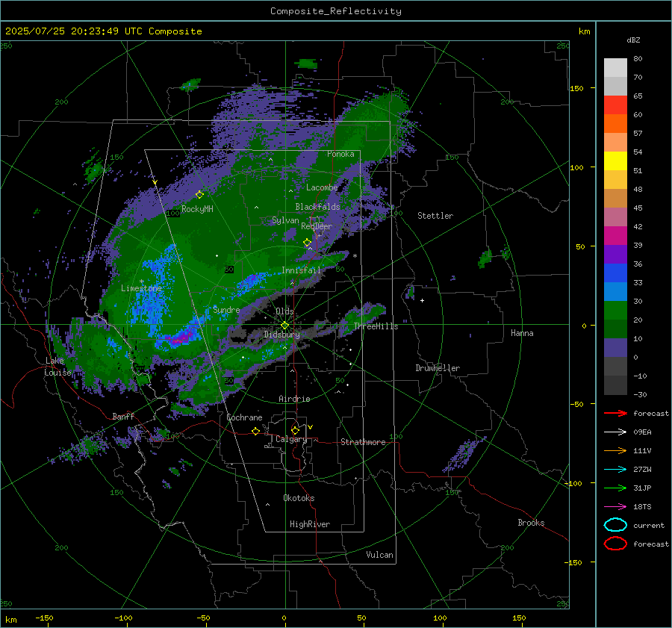The height and width of the screenshot is (628, 672).
Task: Select the Didsbury label
Action: tap(281, 335)
